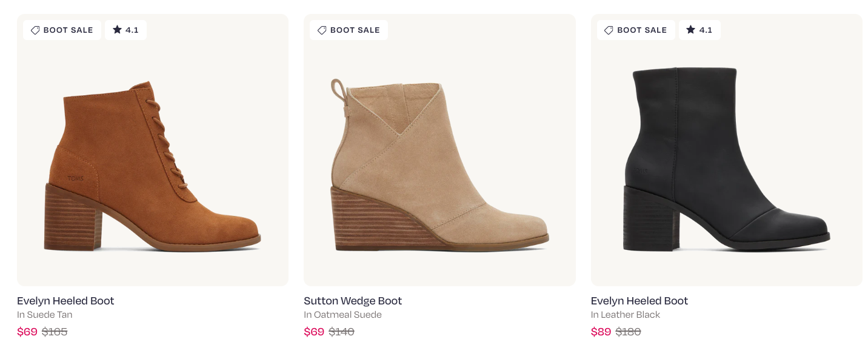The image size is (868, 359).
Task: Click the star rating icon on the Suede Tan boot
Action: pyautogui.click(x=117, y=30)
